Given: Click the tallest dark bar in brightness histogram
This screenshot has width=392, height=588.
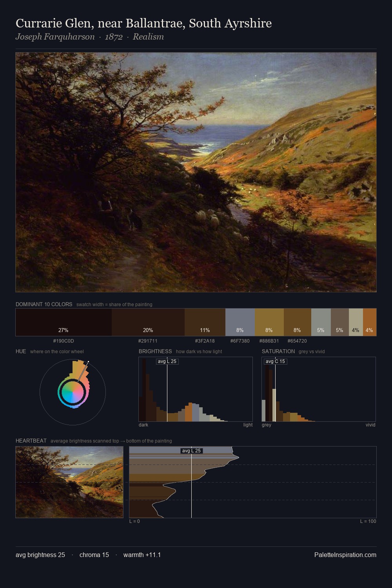Looking at the screenshot, I should (144, 390).
